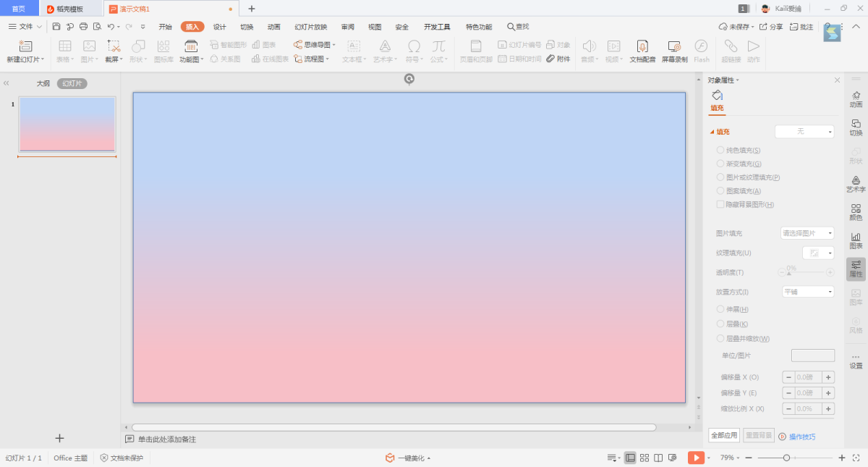Open the 幻灯片放映 ribbon tab
Viewport: 868px width, 467px height.
tap(310, 27)
